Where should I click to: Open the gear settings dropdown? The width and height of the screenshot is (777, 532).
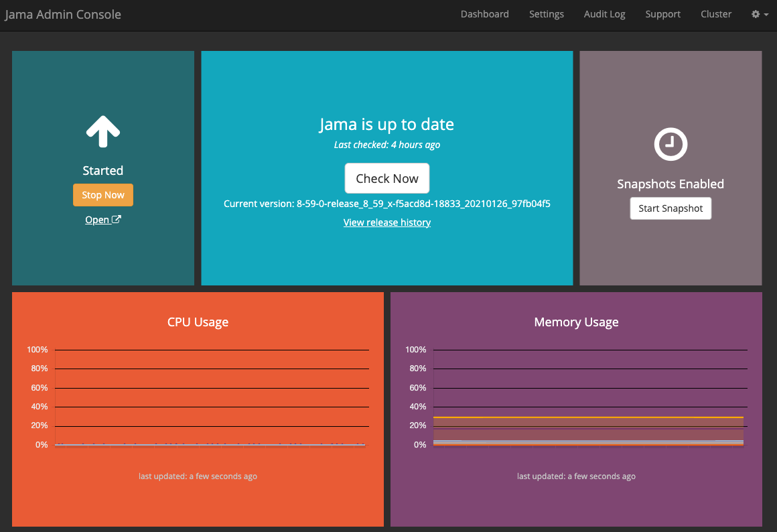coord(760,14)
